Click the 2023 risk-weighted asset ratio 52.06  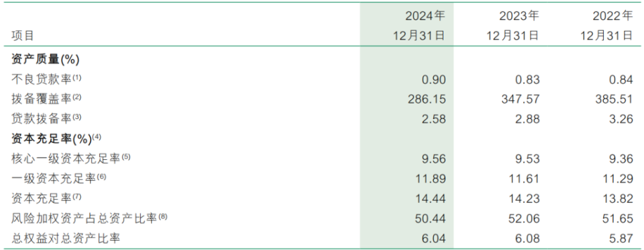[525, 219]
